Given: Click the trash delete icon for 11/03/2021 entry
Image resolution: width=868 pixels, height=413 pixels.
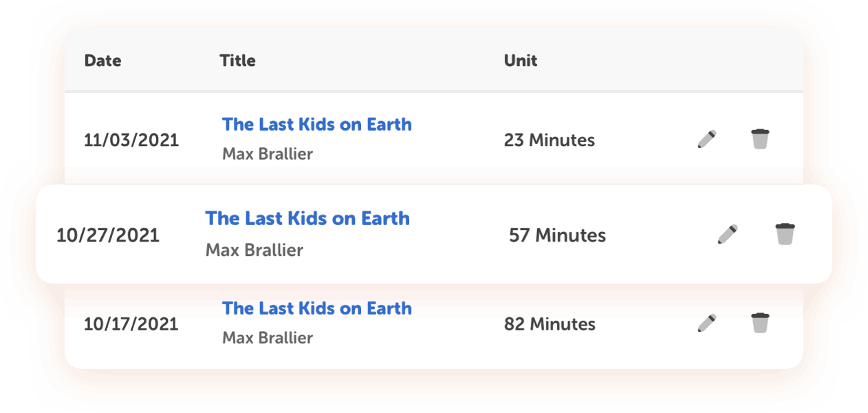Looking at the screenshot, I should coord(760,138).
